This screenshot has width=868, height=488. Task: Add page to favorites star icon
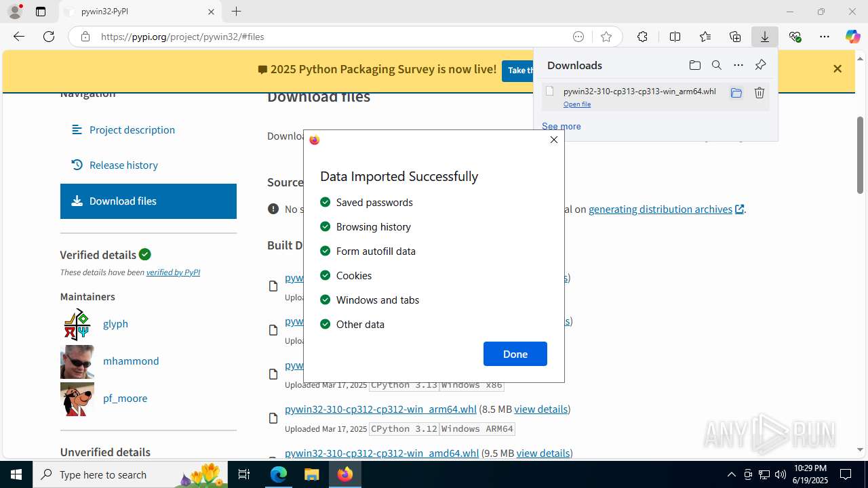point(606,37)
